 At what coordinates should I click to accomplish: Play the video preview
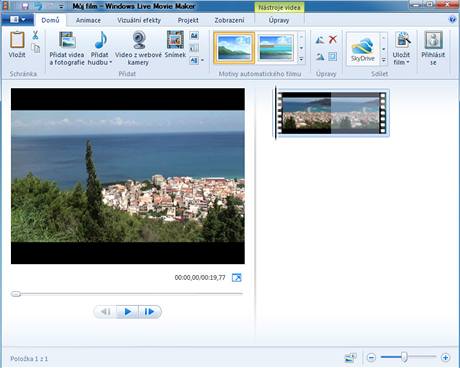[x=127, y=312]
